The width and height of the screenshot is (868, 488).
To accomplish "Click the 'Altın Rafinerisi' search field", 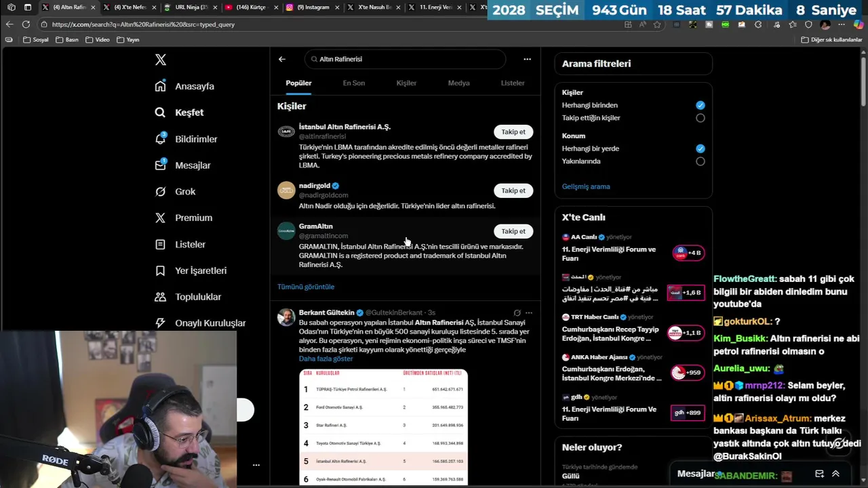I will point(405,59).
